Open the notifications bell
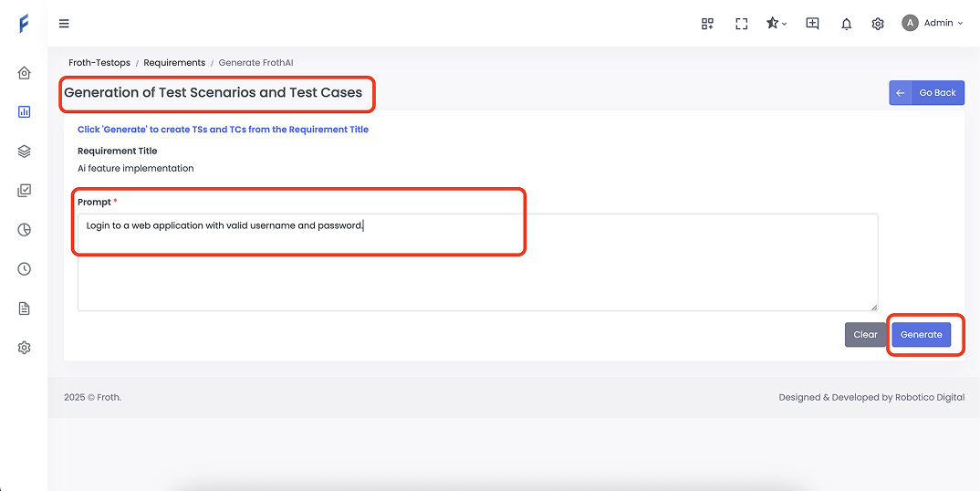Viewport: 980px width, 491px height. [847, 24]
